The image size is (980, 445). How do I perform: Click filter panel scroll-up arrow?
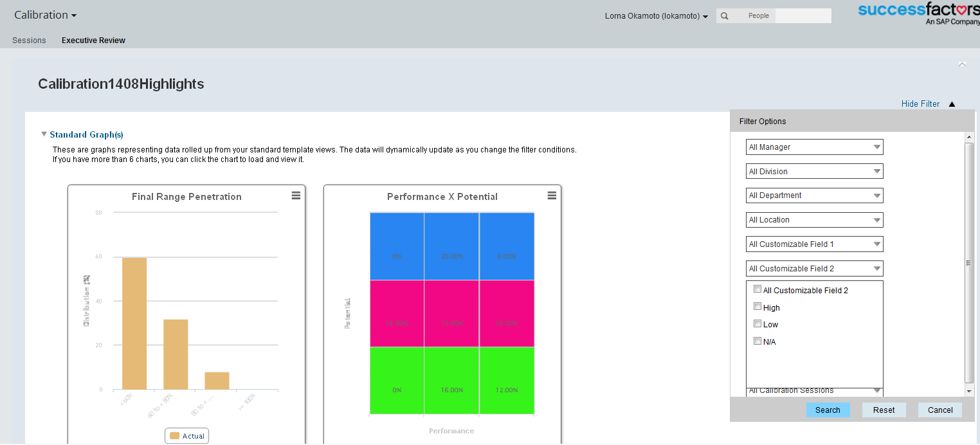(970, 137)
